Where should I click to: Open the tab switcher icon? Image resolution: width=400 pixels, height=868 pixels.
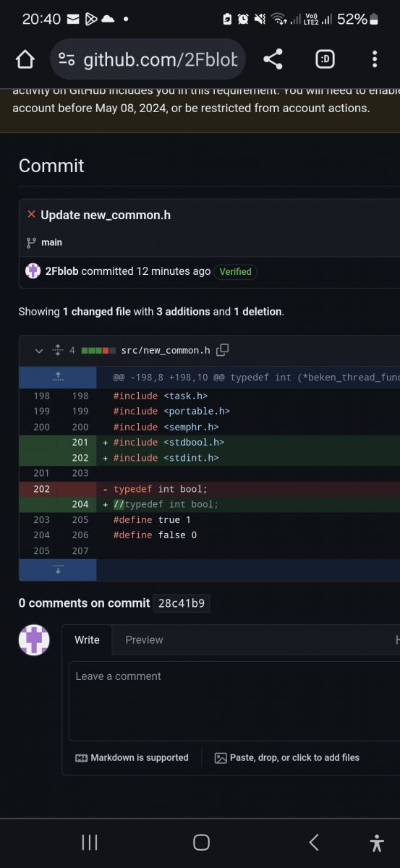tap(325, 59)
